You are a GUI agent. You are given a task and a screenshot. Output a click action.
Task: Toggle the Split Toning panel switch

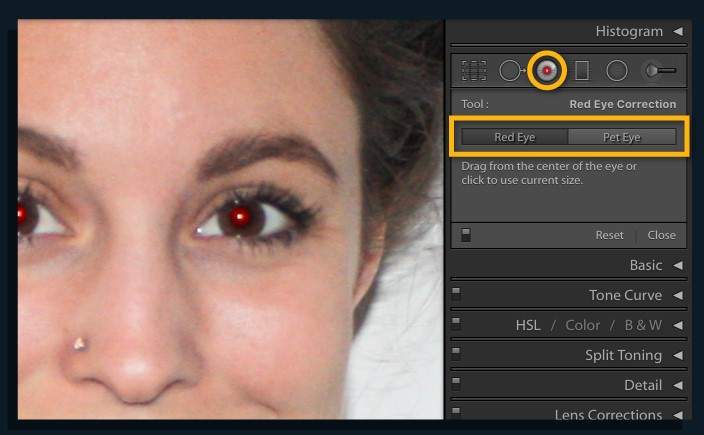click(456, 353)
